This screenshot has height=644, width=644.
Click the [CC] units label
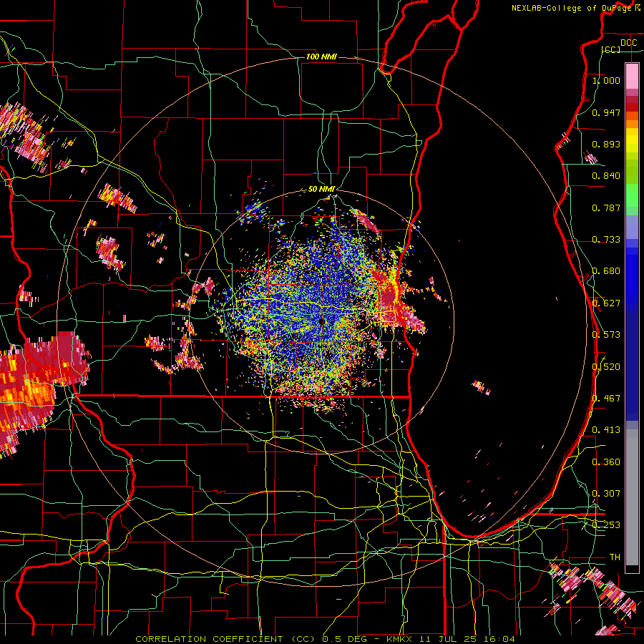pos(611,49)
